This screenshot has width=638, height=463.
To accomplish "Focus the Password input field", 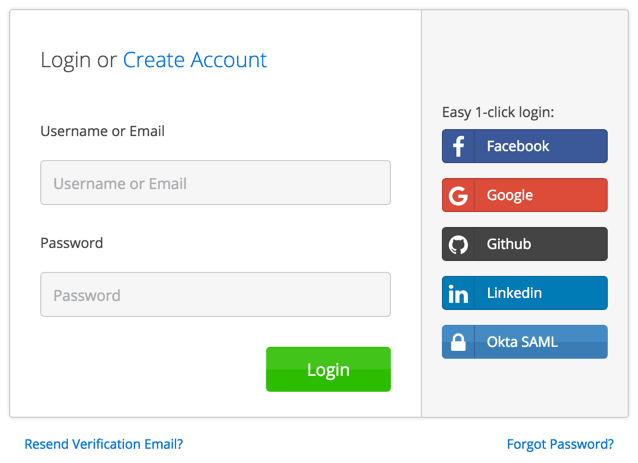I will [x=215, y=295].
